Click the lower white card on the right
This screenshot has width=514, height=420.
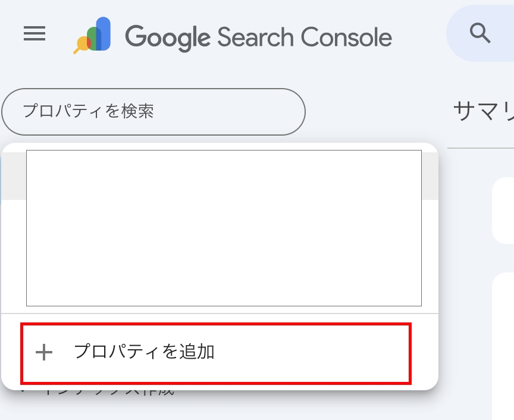click(503, 345)
